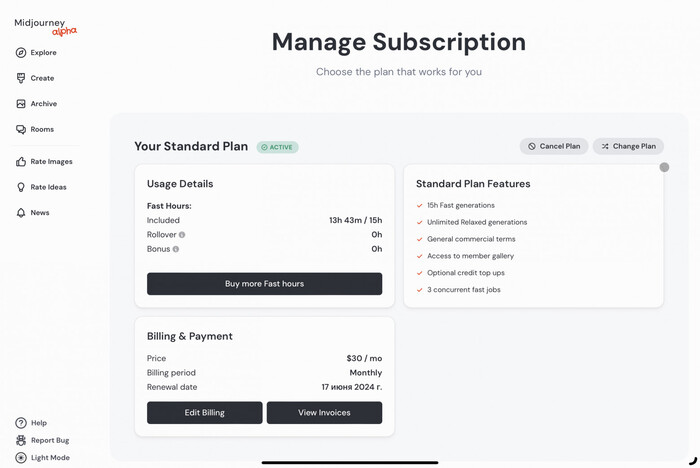Viewport: 700px width, 468px height.
Task: Open the News bell icon
Action: pyautogui.click(x=21, y=213)
